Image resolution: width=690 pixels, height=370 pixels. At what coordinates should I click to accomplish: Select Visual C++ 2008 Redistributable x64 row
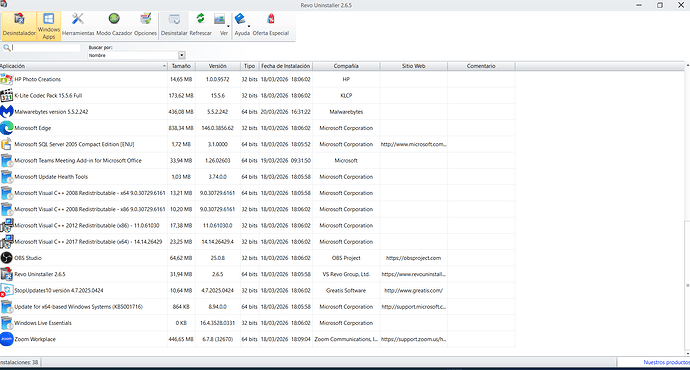(x=257, y=193)
